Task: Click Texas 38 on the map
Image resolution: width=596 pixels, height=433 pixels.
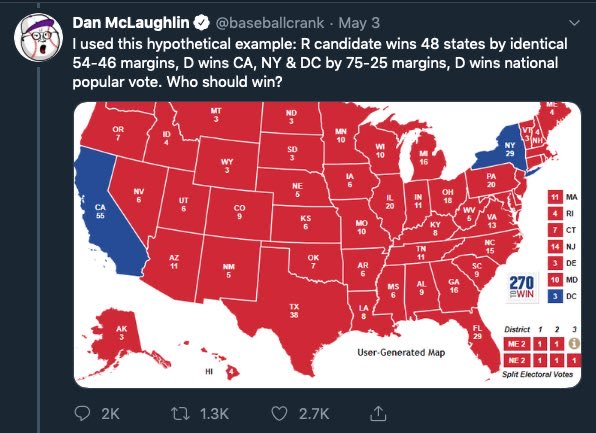Action: pos(294,310)
